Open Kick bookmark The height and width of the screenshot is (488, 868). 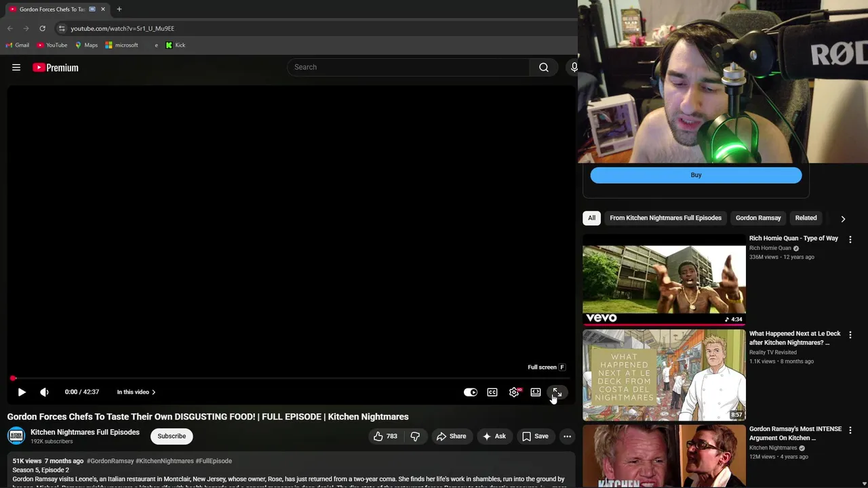click(175, 45)
